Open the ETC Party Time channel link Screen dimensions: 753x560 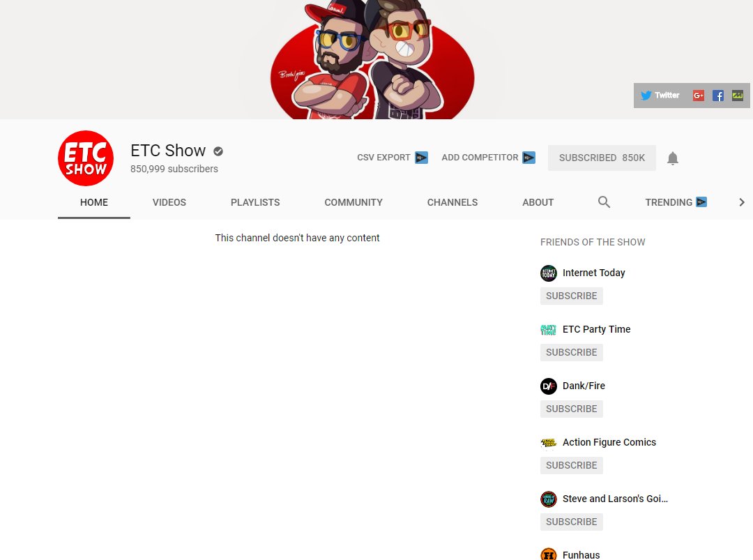point(596,329)
